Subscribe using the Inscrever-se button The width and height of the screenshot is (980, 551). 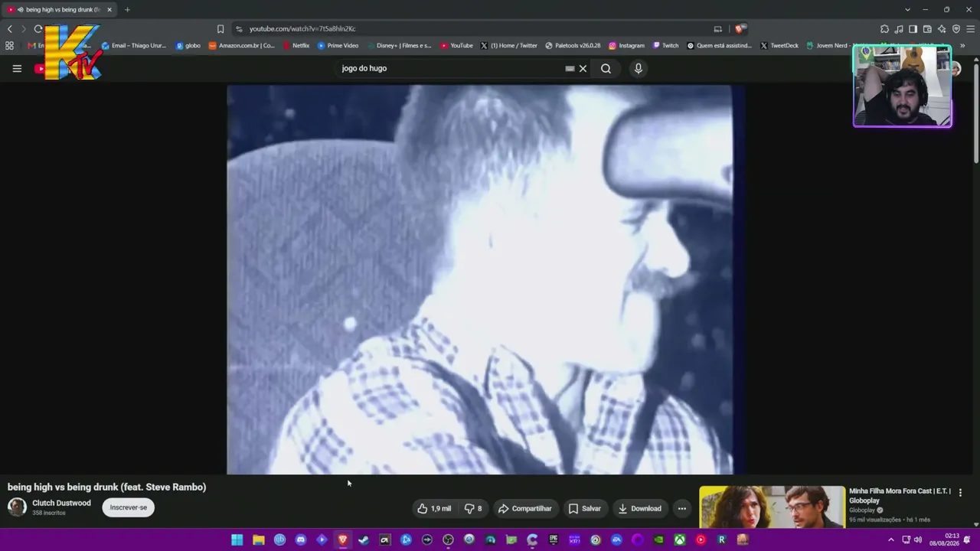tap(128, 507)
